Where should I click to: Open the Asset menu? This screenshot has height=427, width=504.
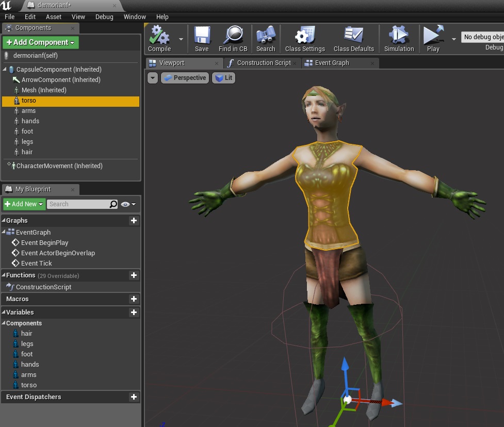coord(53,17)
